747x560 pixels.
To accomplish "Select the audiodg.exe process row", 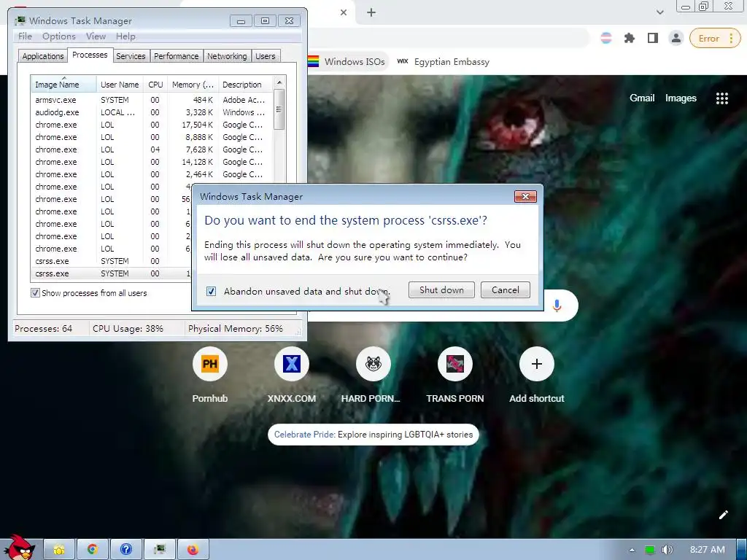I will pyautogui.click(x=152, y=112).
